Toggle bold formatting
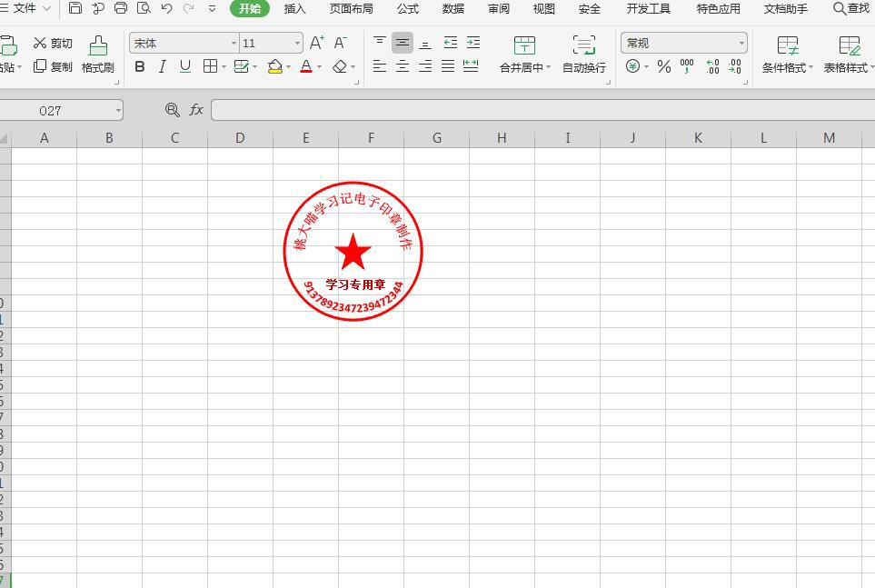This screenshot has width=875, height=588. pos(140,66)
